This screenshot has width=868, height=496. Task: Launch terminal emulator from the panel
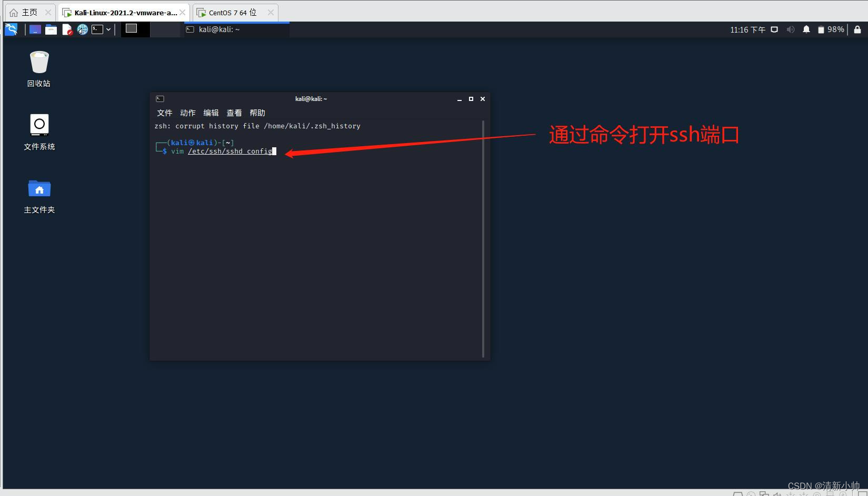pos(97,29)
